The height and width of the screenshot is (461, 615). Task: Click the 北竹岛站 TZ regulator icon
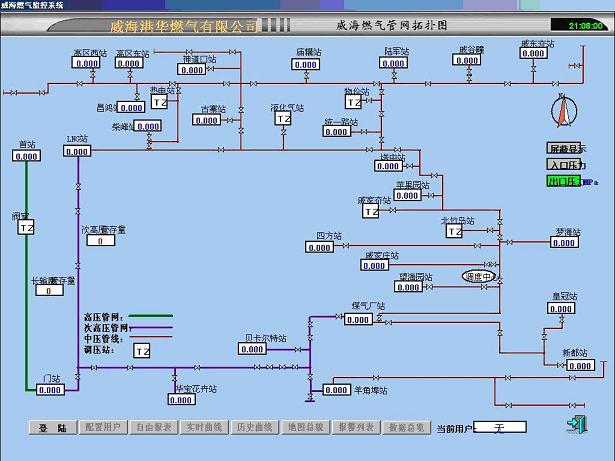[454, 231]
